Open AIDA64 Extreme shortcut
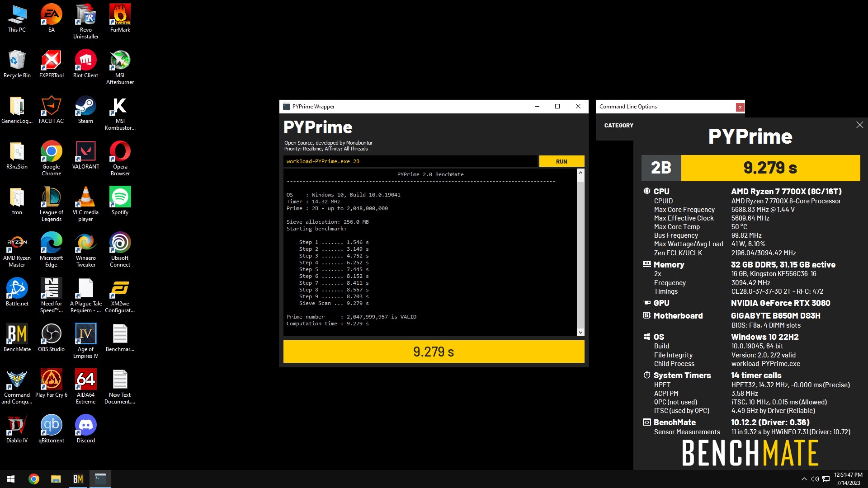 pyautogui.click(x=85, y=387)
